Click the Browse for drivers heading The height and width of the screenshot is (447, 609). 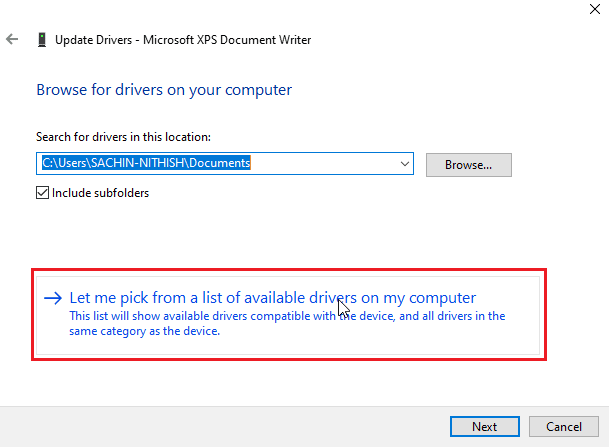(164, 90)
